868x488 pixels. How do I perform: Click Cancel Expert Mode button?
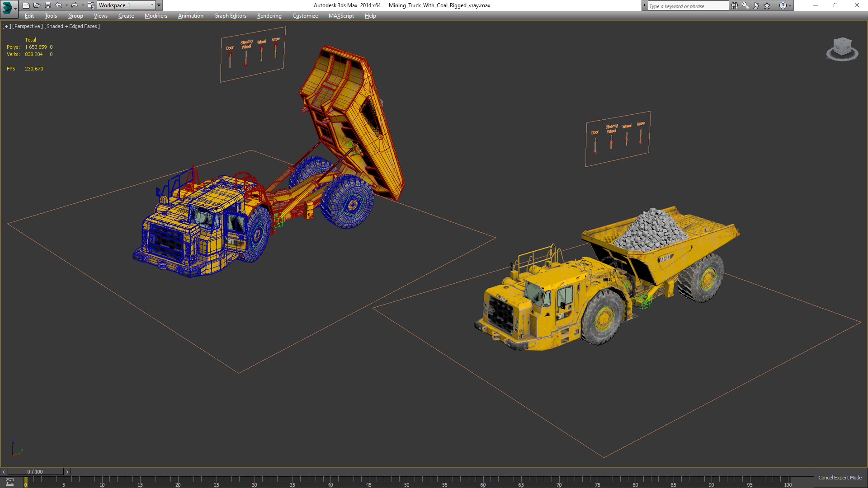[x=840, y=478]
